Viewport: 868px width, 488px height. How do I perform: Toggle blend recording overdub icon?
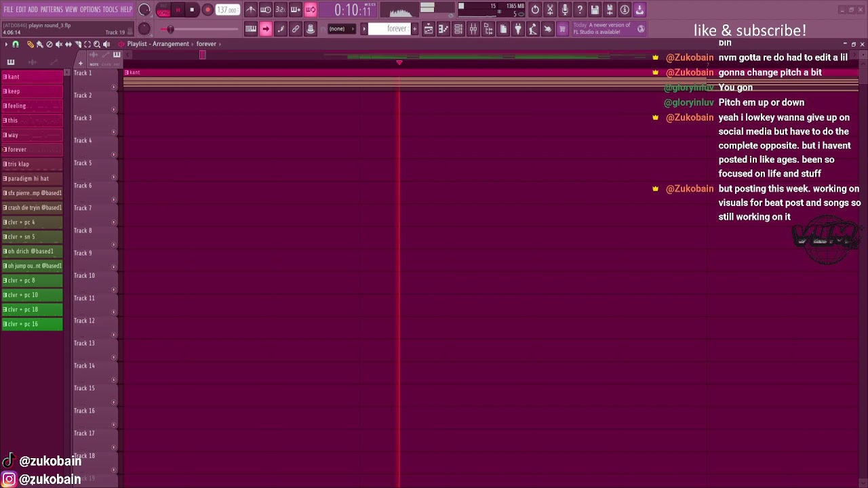pos(296,9)
